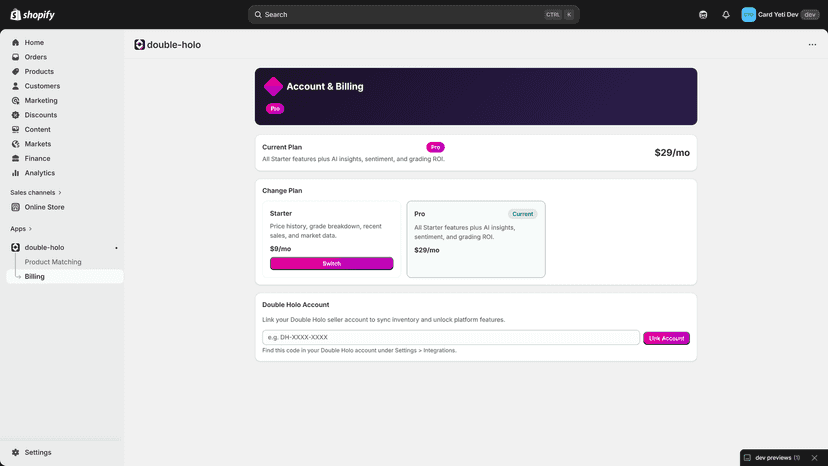Screen dimensions: 828x466
Task: Click the DH-XXXX-XXXX account code field
Action: pyautogui.click(x=451, y=338)
